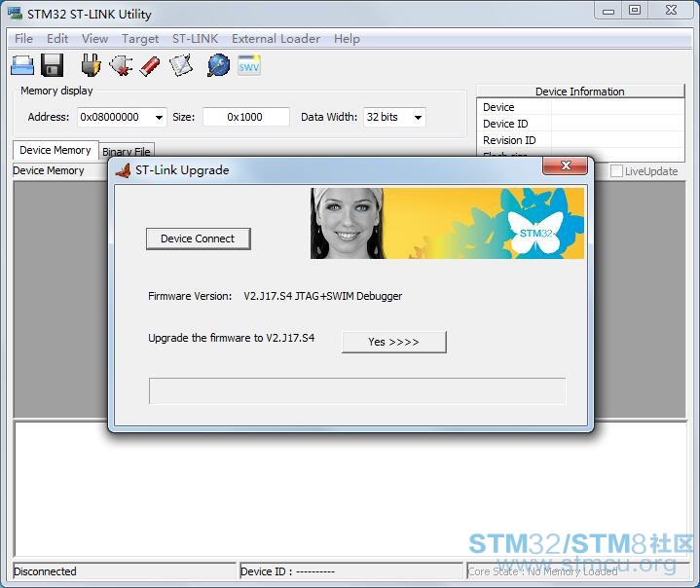
Task: Click the Open file toolbar icon
Action: click(x=21, y=65)
